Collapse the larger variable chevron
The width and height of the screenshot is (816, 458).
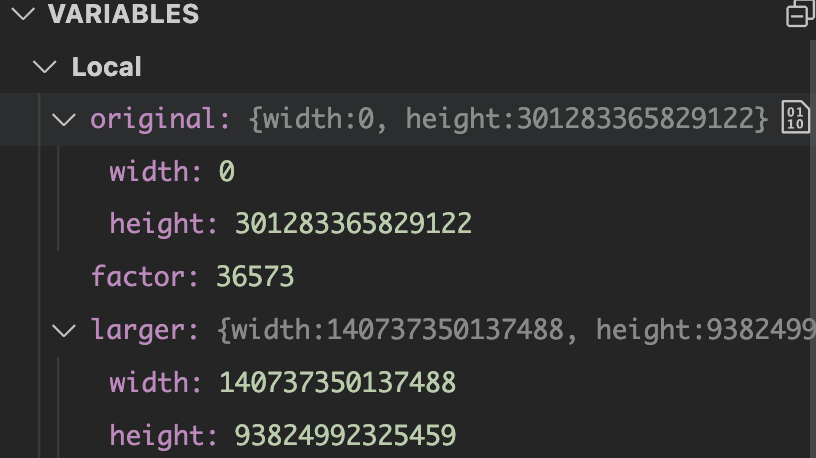64,330
